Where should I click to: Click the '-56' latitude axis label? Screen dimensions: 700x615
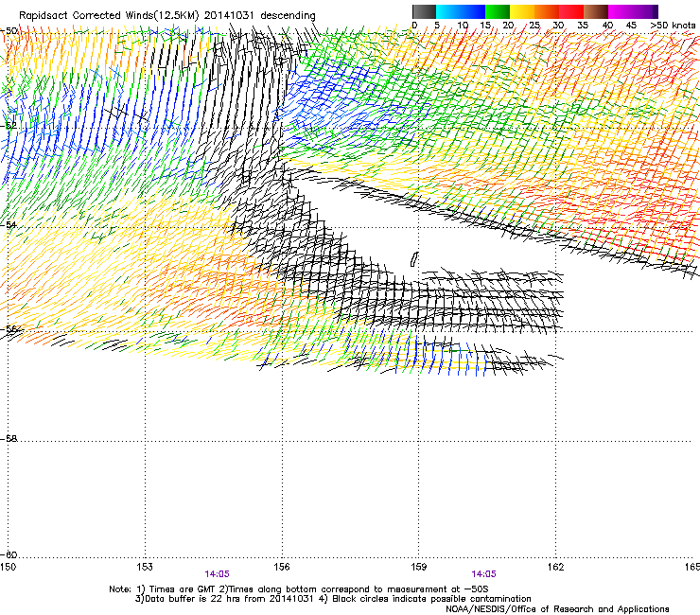(x=9, y=329)
